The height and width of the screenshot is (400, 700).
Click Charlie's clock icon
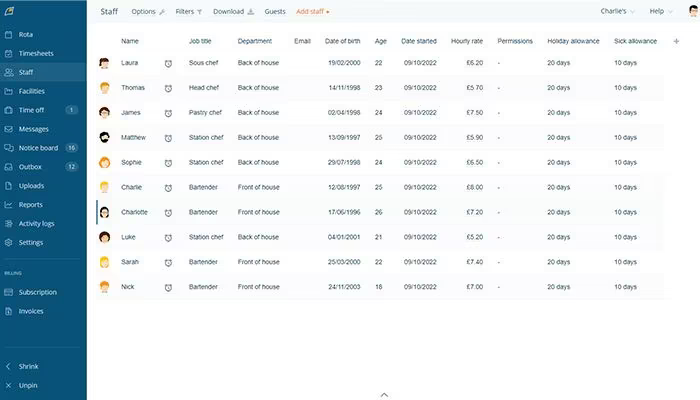pyautogui.click(x=168, y=188)
